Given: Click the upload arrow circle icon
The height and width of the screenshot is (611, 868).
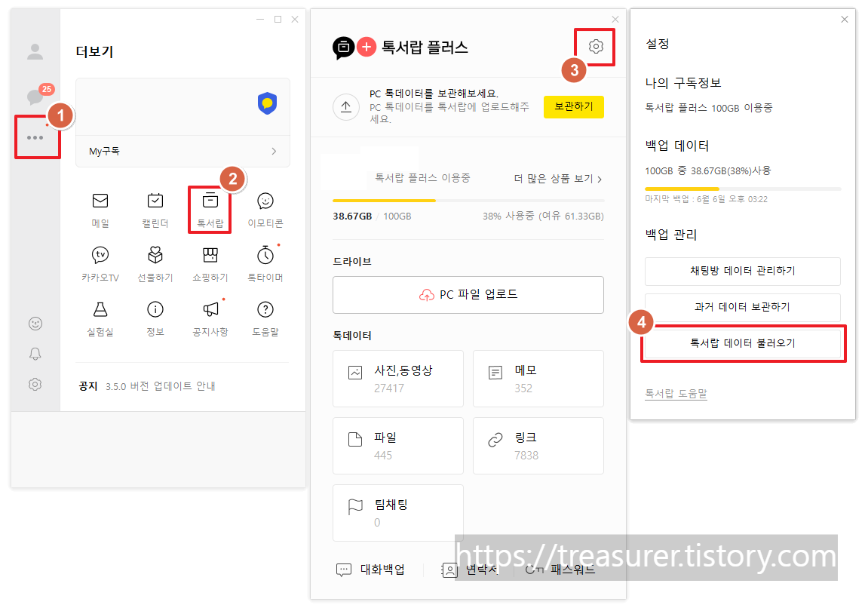Looking at the screenshot, I should click(x=346, y=107).
